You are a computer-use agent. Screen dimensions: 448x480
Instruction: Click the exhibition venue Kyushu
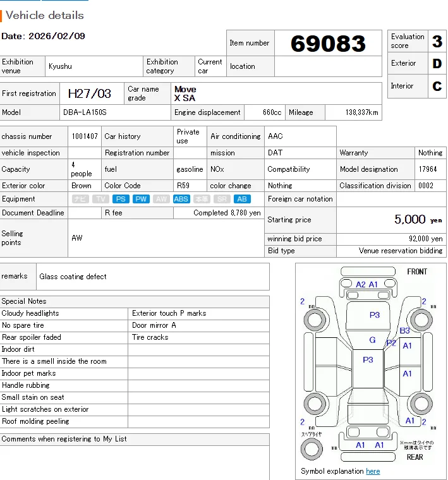(60, 66)
